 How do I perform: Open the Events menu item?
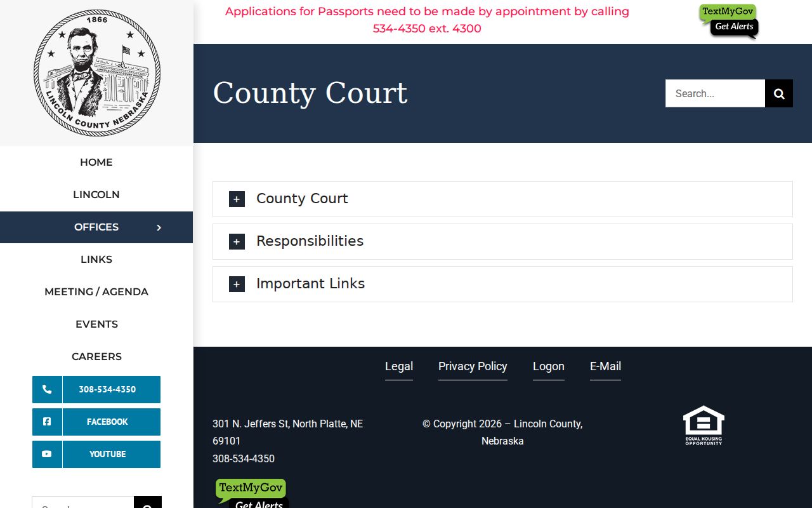tap(96, 324)
